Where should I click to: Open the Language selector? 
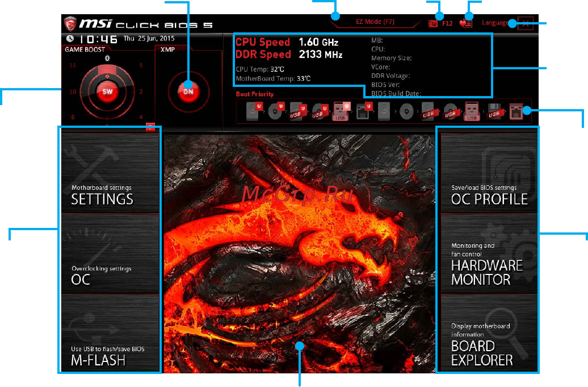pos(495,23)
